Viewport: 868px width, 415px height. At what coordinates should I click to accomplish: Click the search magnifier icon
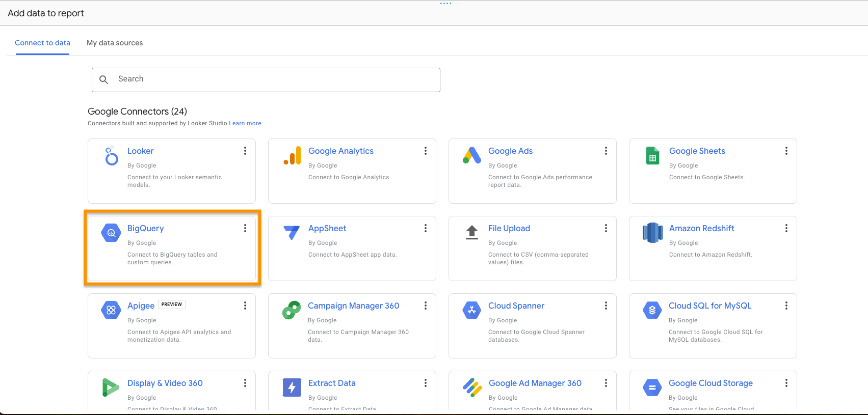click(104, 79)
